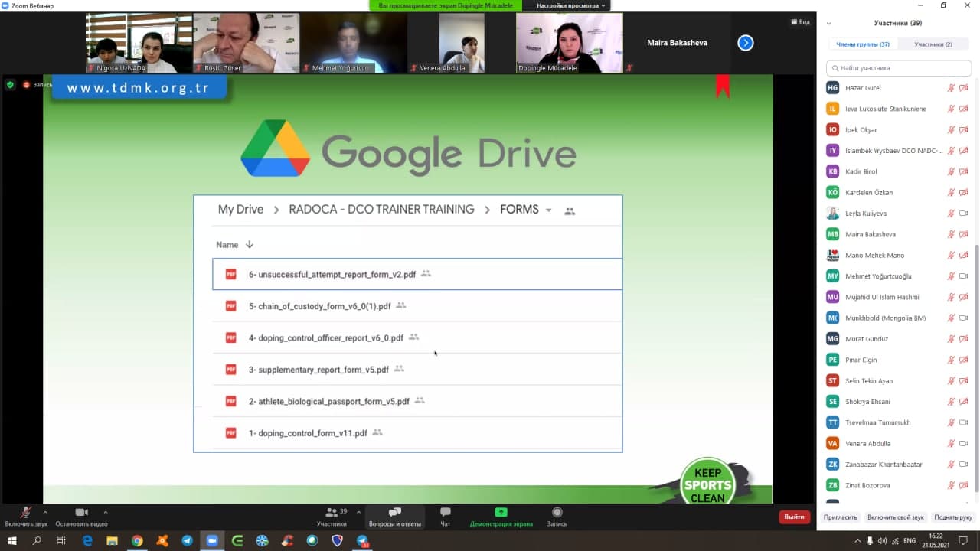The height and width of the screenshot is (551, 980).
Task: Expand participants options arrow in toolbar
Action: coord(358,512)
